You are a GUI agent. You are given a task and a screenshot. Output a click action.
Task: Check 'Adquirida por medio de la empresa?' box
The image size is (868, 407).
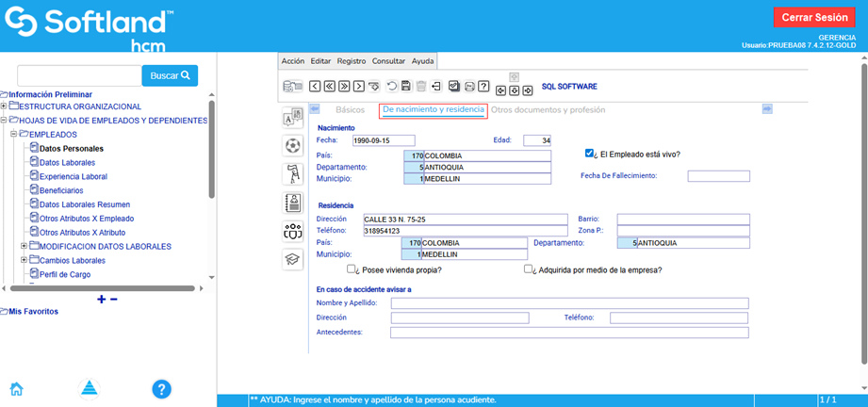tap(529, 269)
